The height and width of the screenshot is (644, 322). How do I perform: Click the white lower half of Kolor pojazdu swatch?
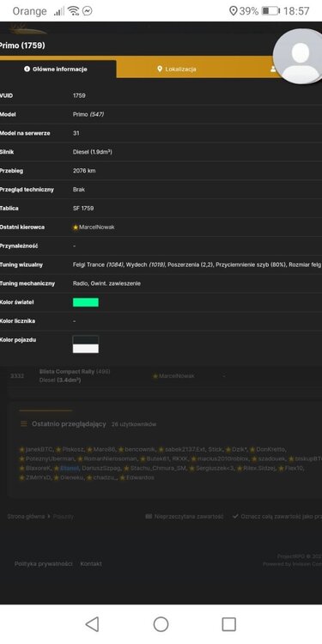85,349
